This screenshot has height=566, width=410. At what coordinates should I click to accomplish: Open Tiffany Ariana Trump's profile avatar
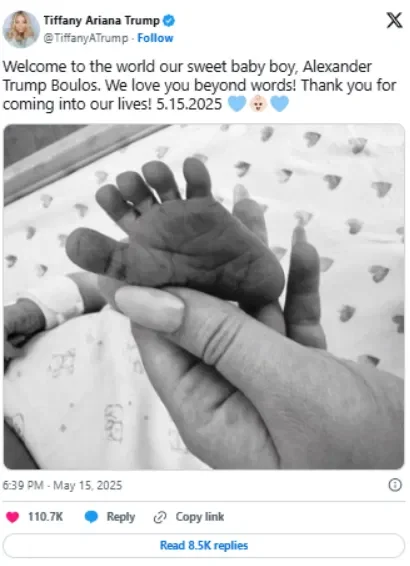click(21, 29)
